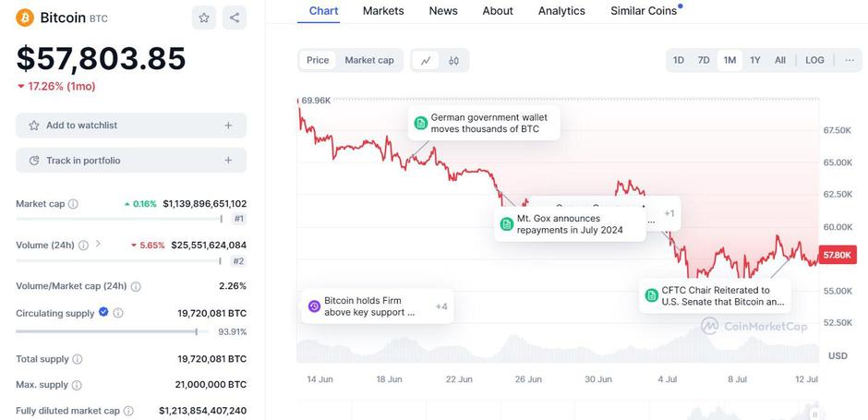Click info icon next to Max. supply

tap(77, 385)
